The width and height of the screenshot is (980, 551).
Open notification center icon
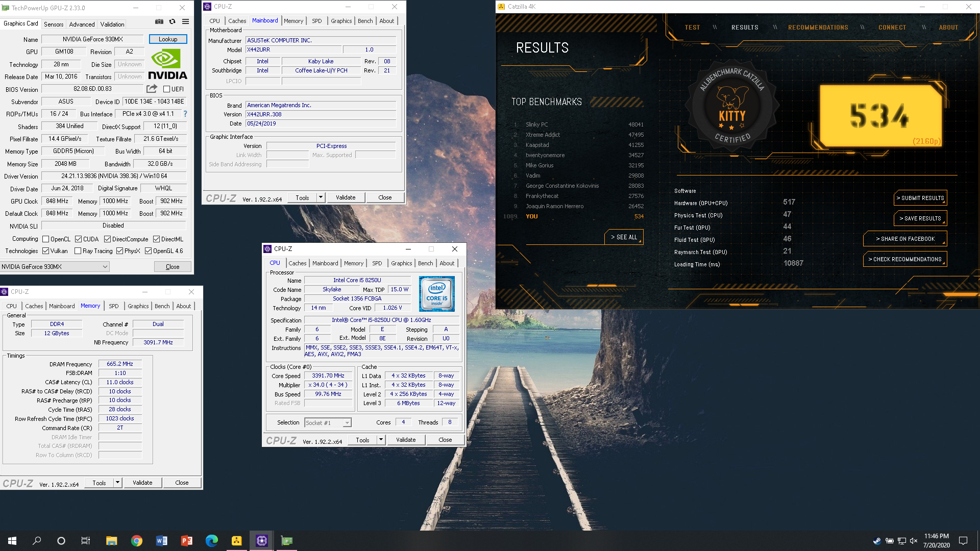[963, 541]
